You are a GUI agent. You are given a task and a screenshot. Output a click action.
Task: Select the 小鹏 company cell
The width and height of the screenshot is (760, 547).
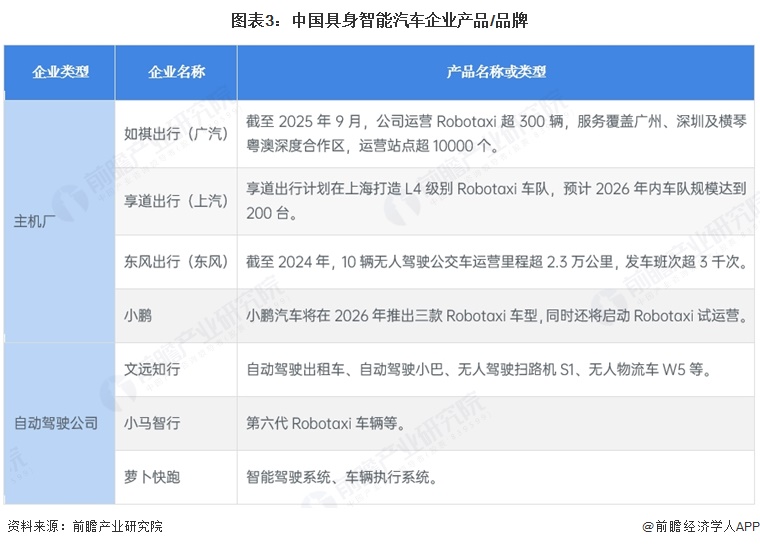176,315
